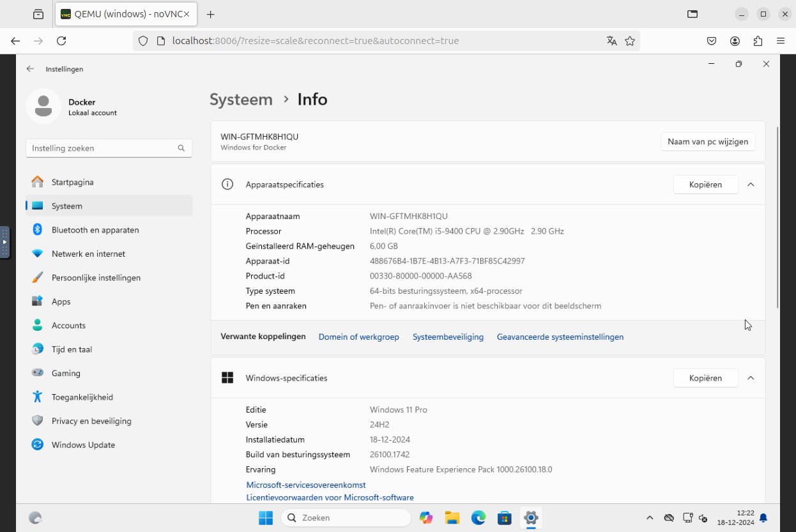Screen dimensions: 796x532
Task: Open Domein of werkgroep link
Action: pyautogui.click(x=358, y=337)
